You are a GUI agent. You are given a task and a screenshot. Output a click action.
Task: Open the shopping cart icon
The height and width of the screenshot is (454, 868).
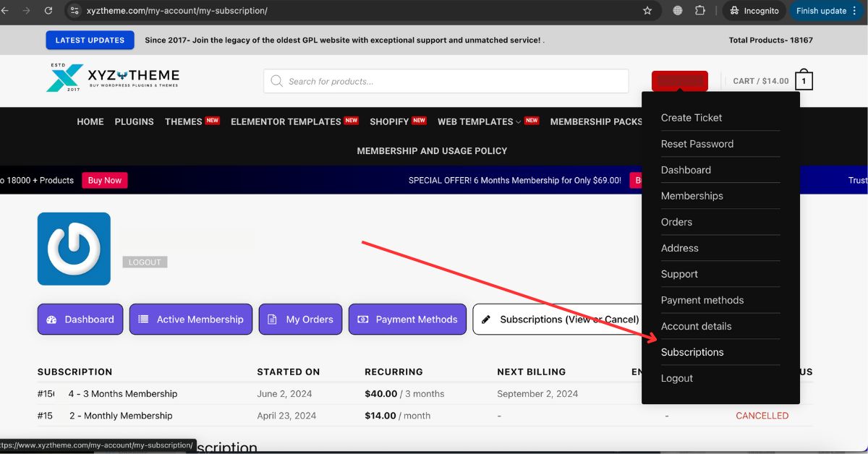point(804,81)
